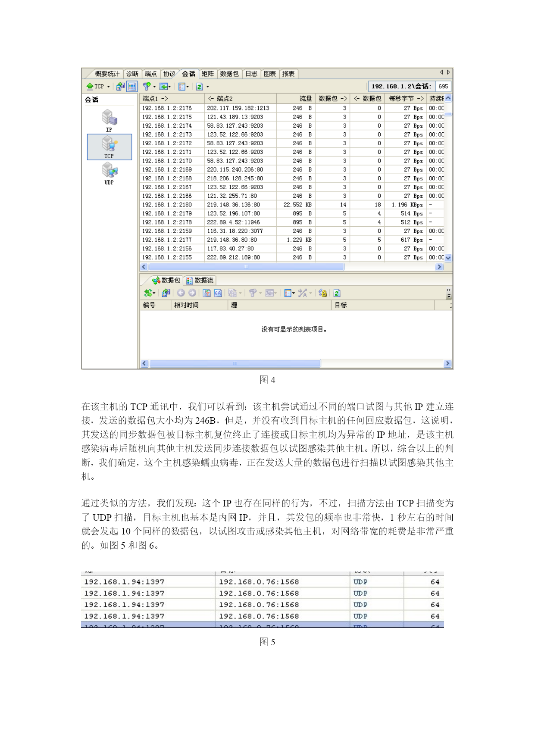Click the forward arrow icon in packet toolbar

(x=192, y=293)
